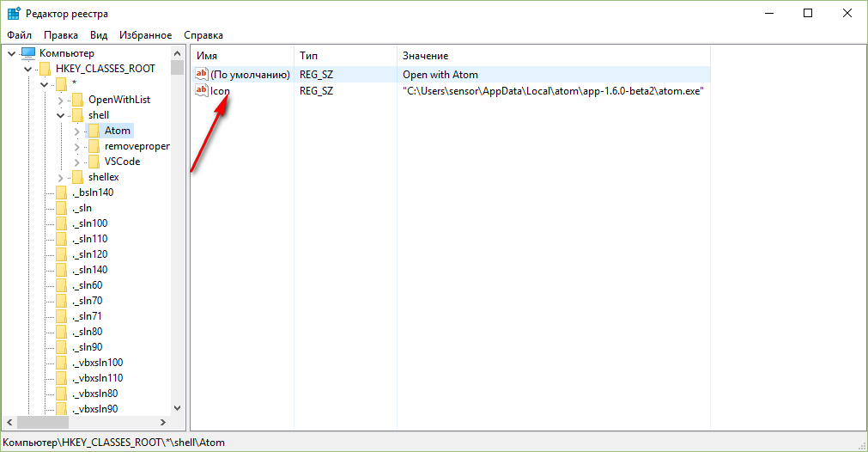
Task: Select the ._sln60 key
Action: (88, 285)
